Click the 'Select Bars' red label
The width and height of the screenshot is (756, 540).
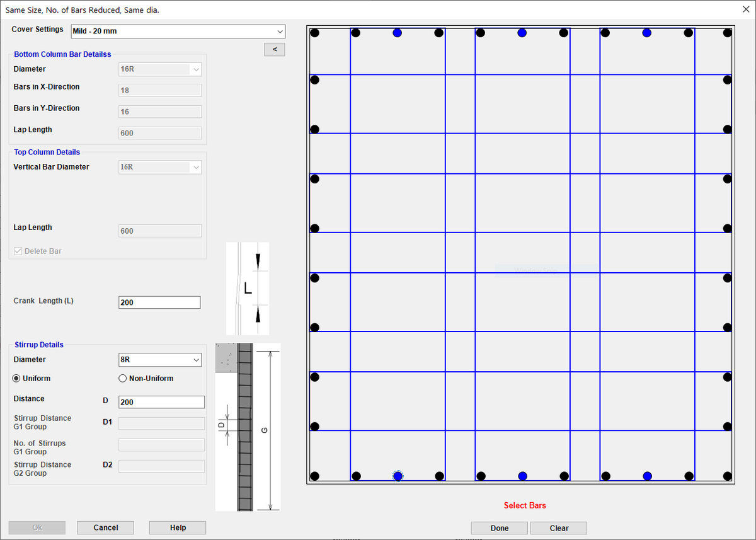525,505
